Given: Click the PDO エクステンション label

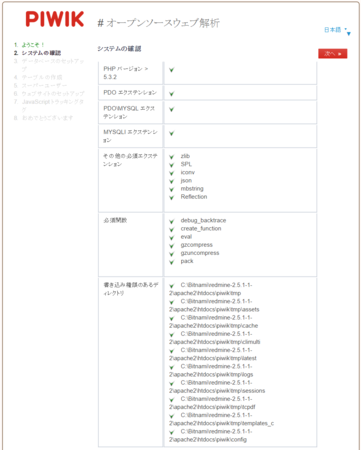Looking at the screenshot, I should tap(130, 93).
